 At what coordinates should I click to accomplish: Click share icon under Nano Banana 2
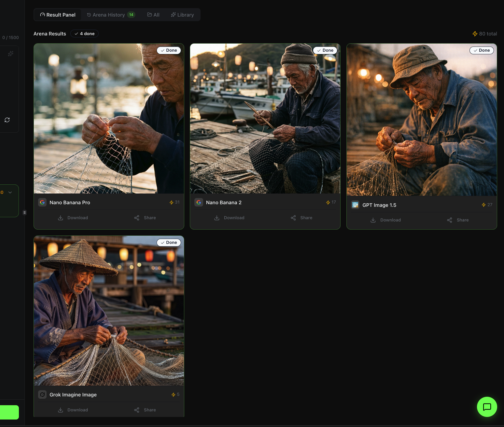(293, 218)
